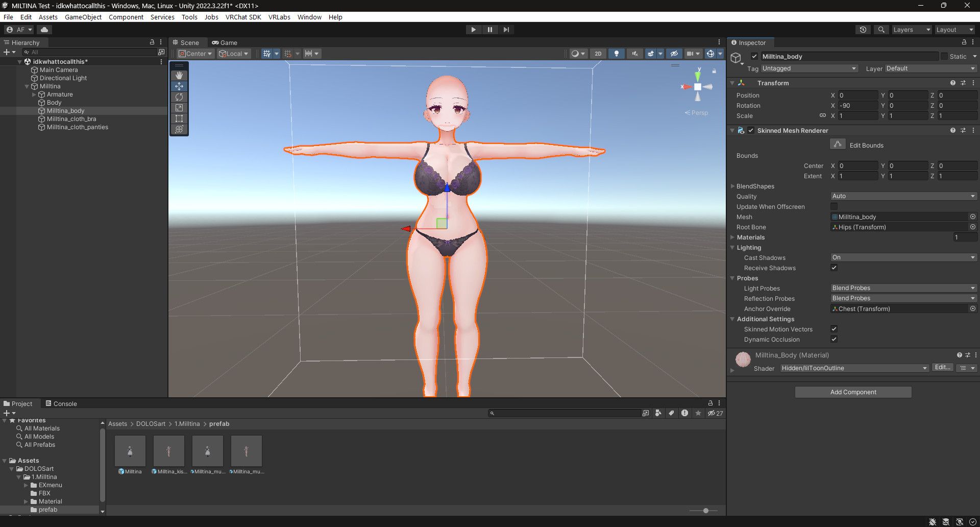980x527 pixels.
Task: Open the Shader dropdown
Action: 854,368
